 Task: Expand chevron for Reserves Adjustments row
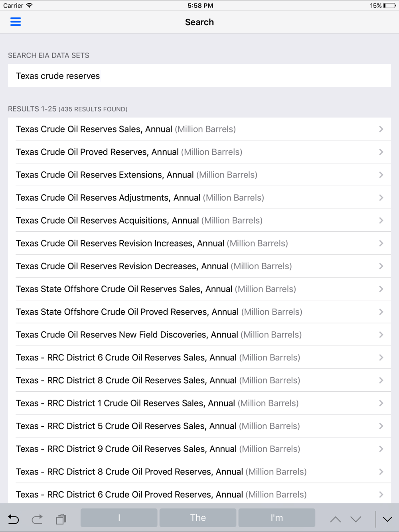[x=381, y=198]
